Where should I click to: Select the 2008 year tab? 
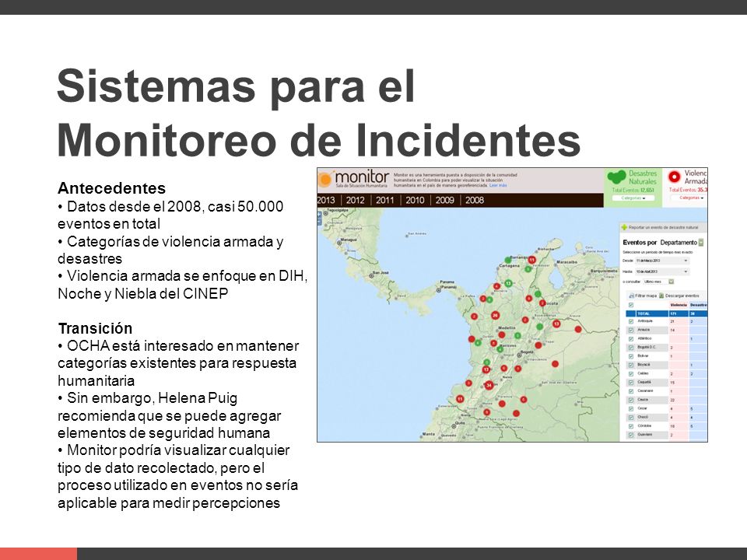point(475,201)
